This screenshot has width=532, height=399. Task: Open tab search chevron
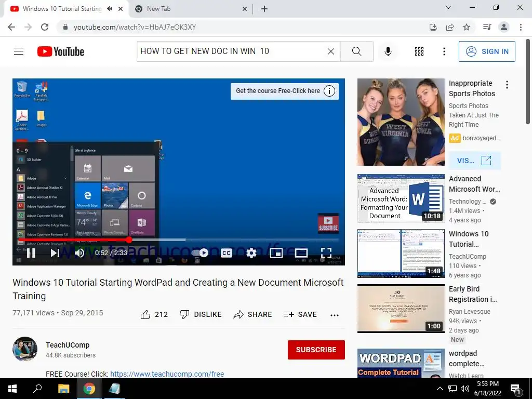click(x=448, y=7)
